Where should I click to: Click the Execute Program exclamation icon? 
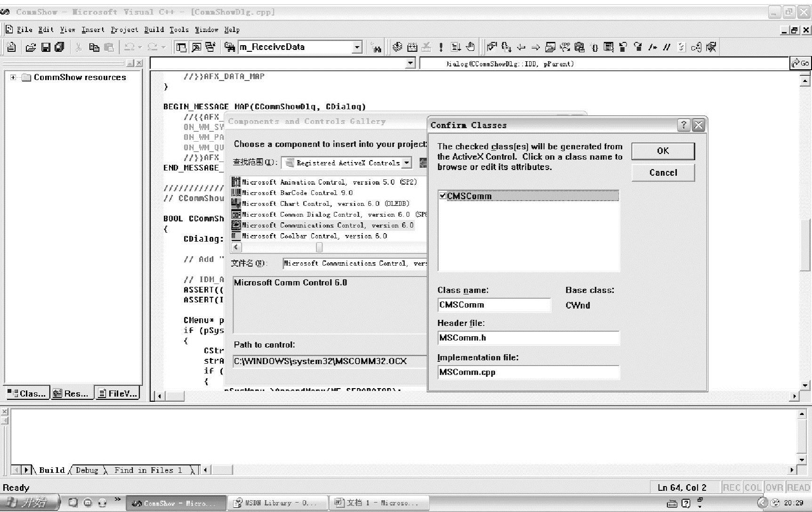pos(441,47)
